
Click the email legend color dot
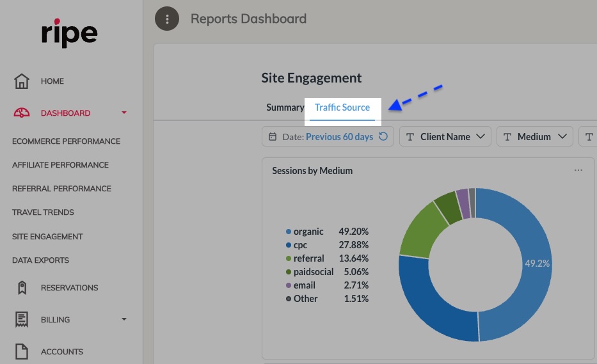(289, 285)
